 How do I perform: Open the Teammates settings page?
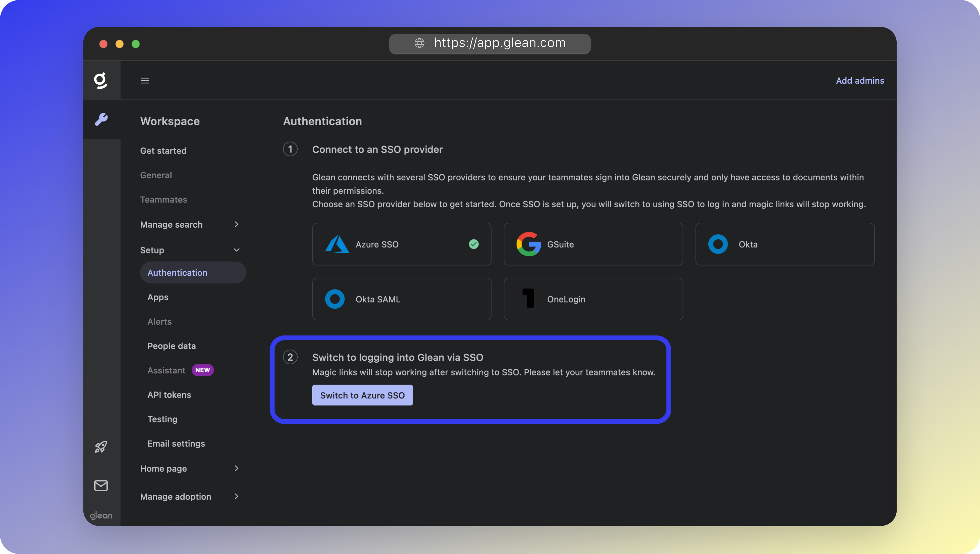point(163,199)
